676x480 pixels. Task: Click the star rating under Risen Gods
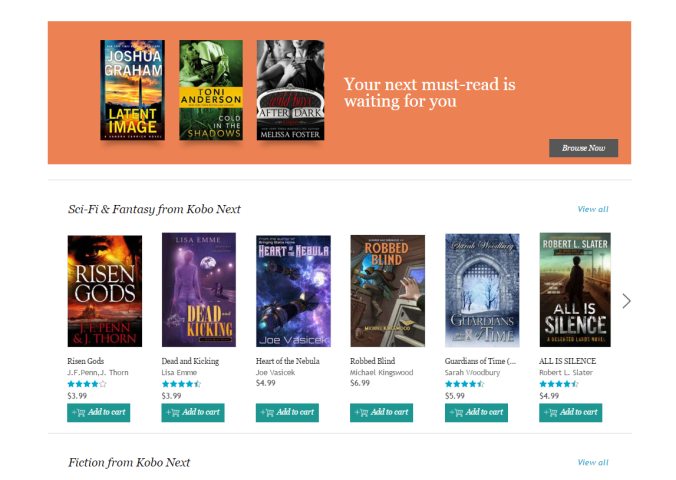point(86,383)
